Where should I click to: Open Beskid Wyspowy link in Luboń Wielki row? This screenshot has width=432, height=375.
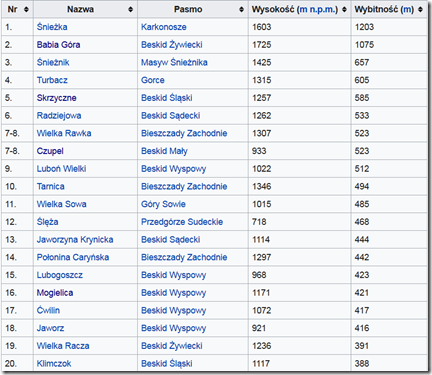coord(174,169)
